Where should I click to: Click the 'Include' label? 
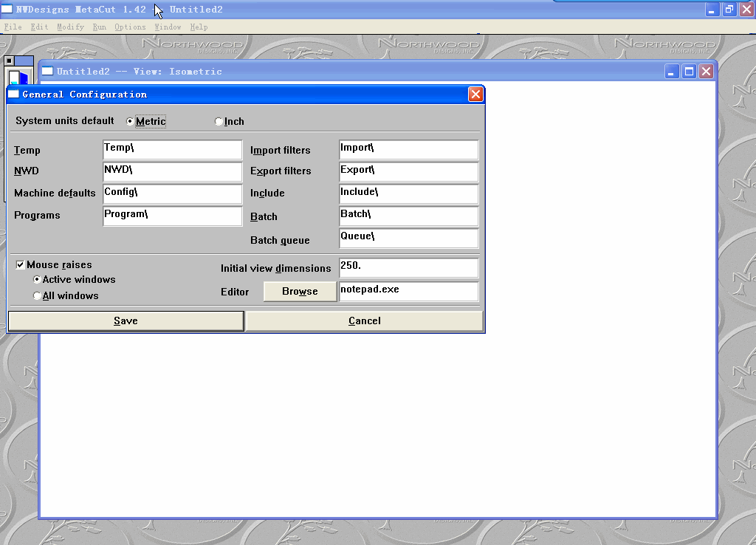click(x=267, y=193)
